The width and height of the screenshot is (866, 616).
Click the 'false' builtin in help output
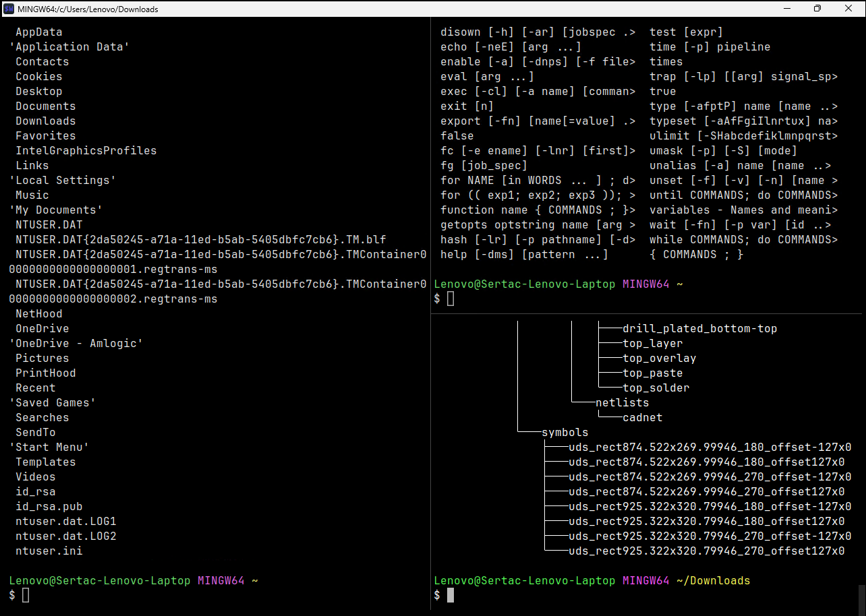tap(457, 136)
